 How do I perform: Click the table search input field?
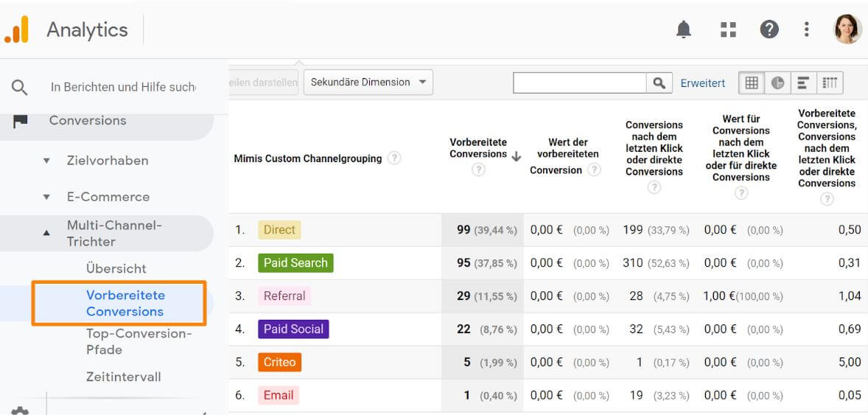click(579, 83)
